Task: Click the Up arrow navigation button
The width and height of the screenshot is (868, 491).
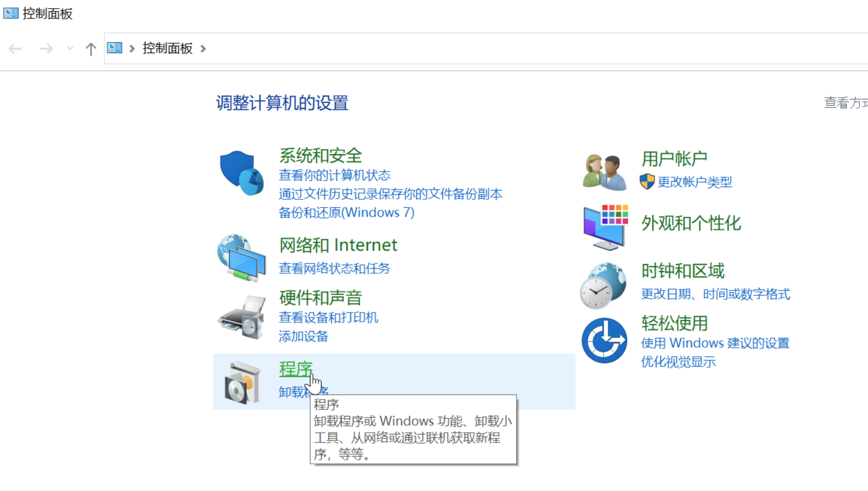Action: pyautogui.click(x=91, y=49)
